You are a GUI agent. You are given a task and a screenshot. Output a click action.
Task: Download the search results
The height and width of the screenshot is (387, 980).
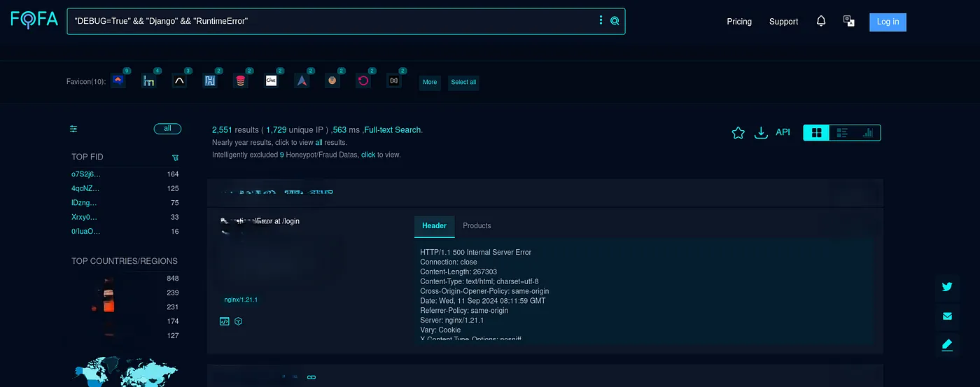pos(761,132)
